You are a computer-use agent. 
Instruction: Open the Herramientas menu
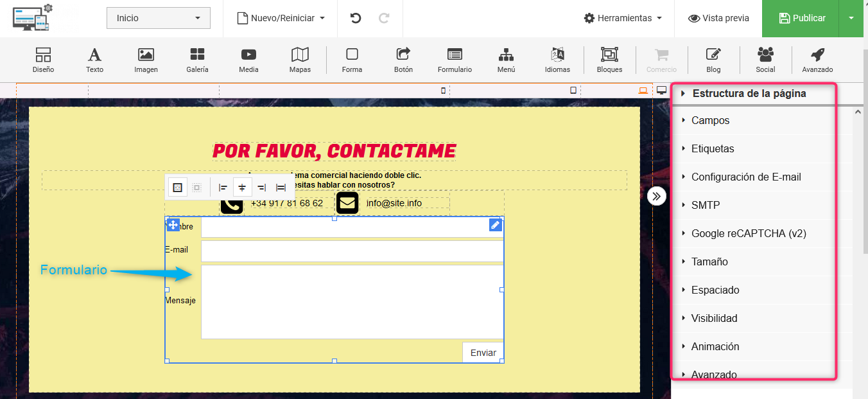pos(623,18)
